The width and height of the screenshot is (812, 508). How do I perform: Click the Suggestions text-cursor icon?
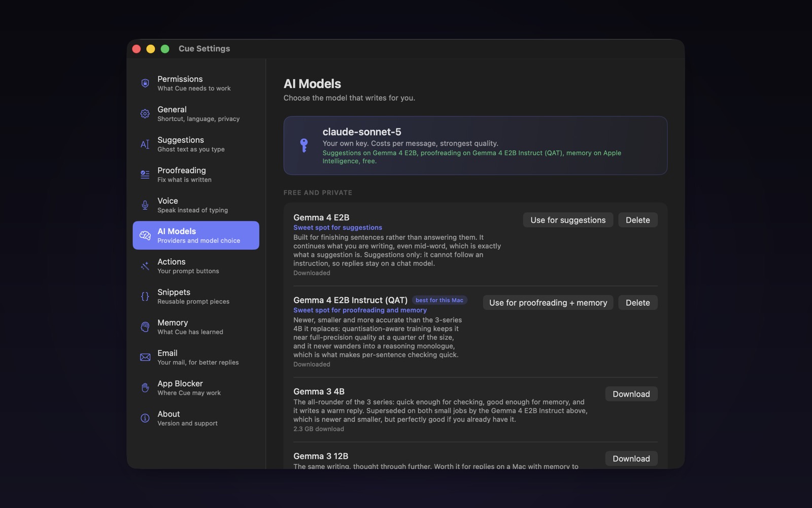[145, 144]
